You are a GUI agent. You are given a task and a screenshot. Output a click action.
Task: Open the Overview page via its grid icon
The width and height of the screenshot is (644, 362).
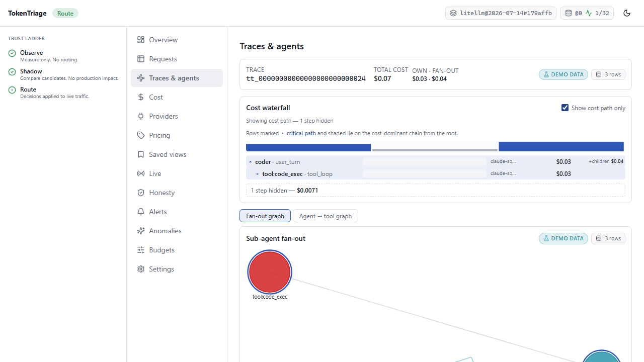141,40
